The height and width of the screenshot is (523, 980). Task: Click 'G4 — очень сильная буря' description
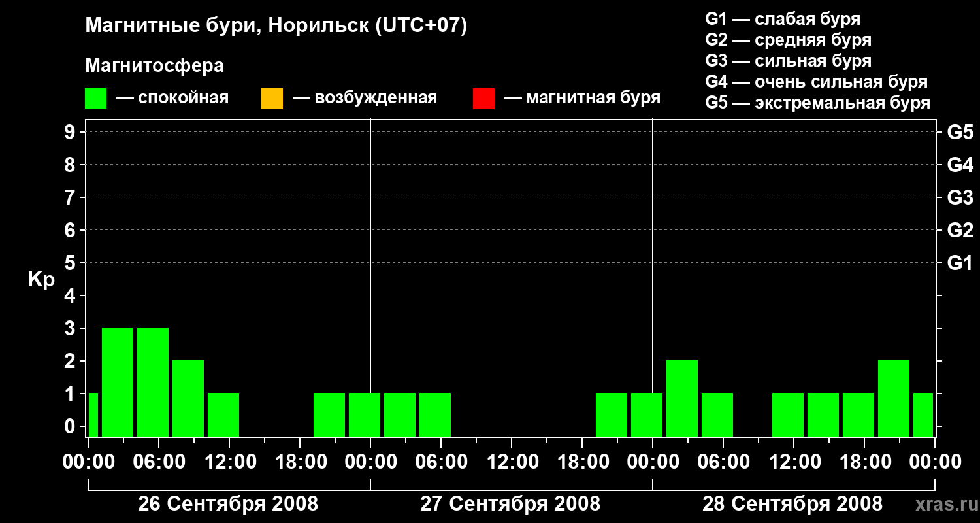point(817,82)
